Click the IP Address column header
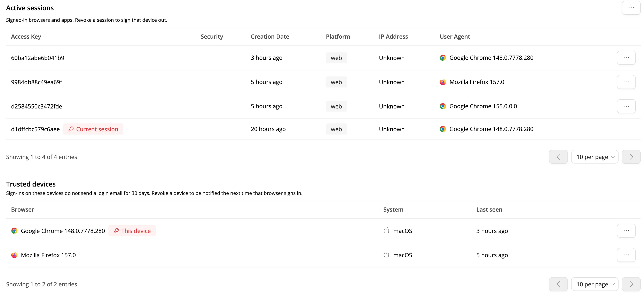644x295 pixels. tap(393, 37)
